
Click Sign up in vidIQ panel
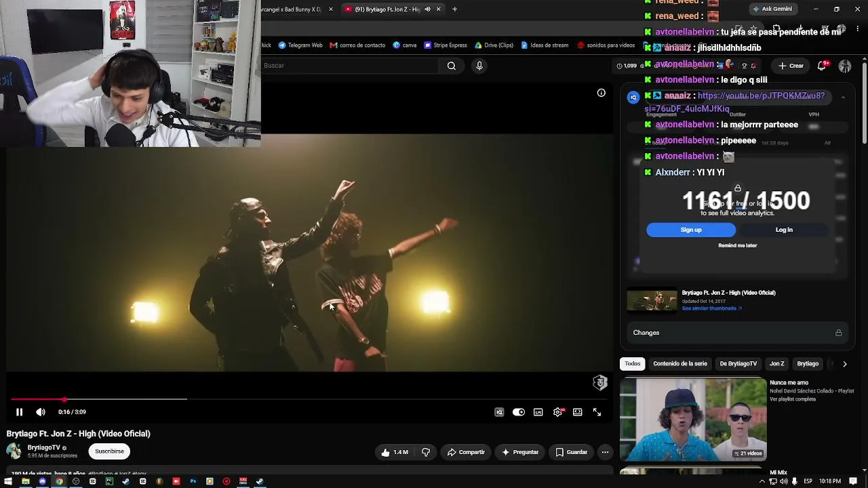[x=691, y=230]
